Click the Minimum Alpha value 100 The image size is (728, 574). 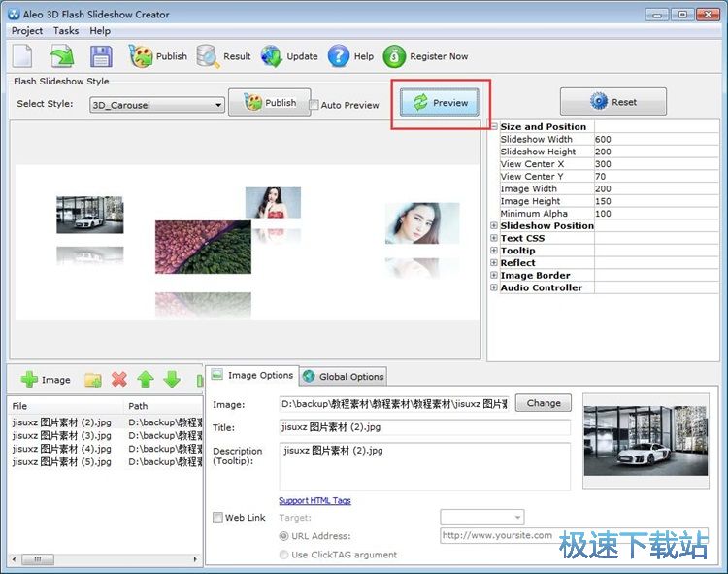(656, 213)
